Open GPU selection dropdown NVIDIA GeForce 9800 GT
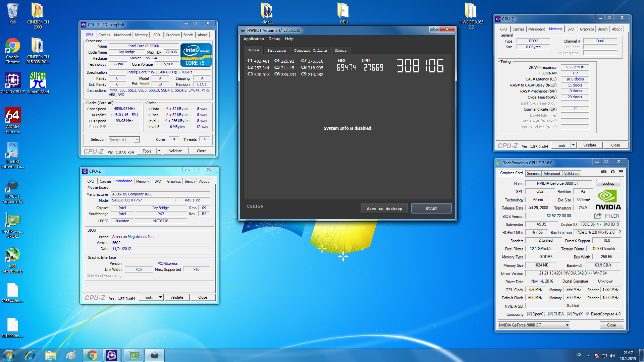 click(x=534, y=325)
